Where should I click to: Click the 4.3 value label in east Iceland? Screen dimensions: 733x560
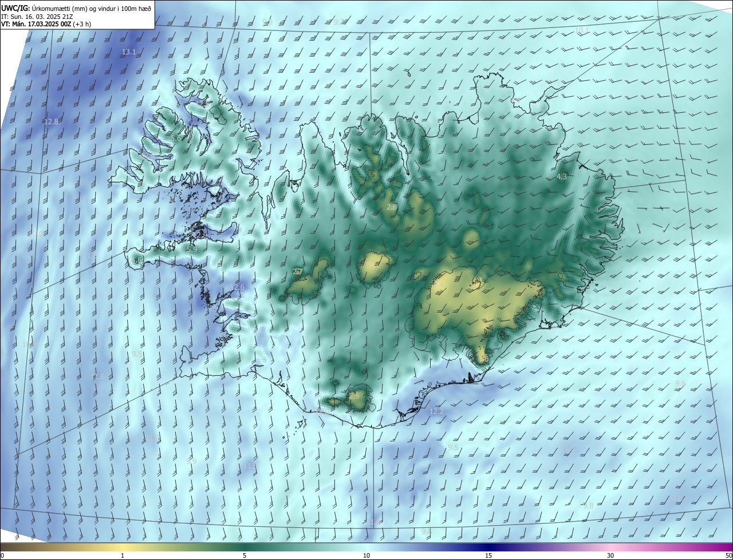(x=561, y=177)
